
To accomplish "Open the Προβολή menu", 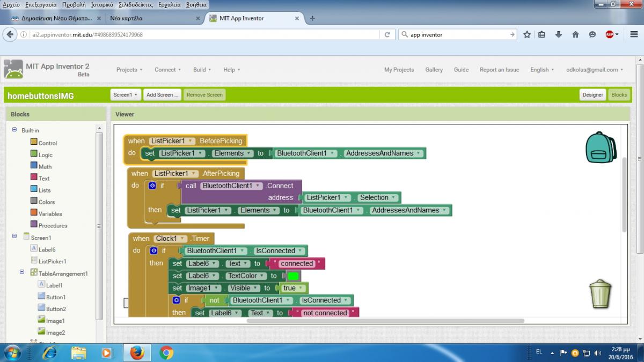I will coord(74,4).
